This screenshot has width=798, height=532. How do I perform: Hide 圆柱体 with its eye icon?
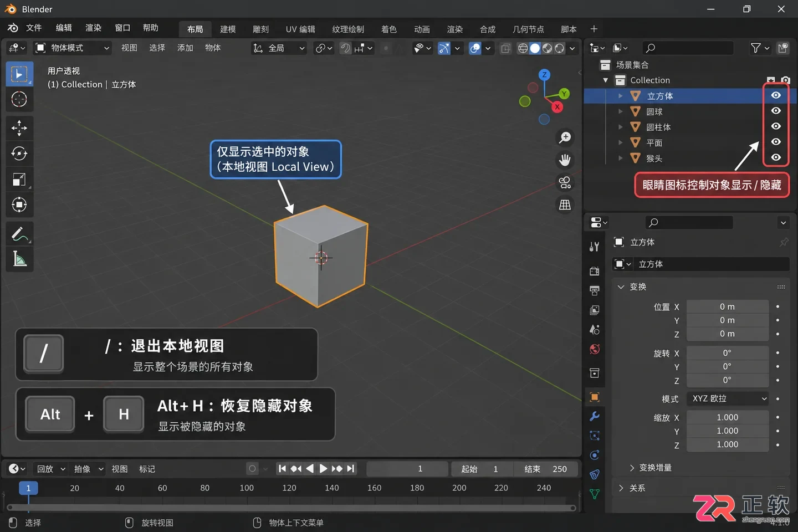[776, 126]
